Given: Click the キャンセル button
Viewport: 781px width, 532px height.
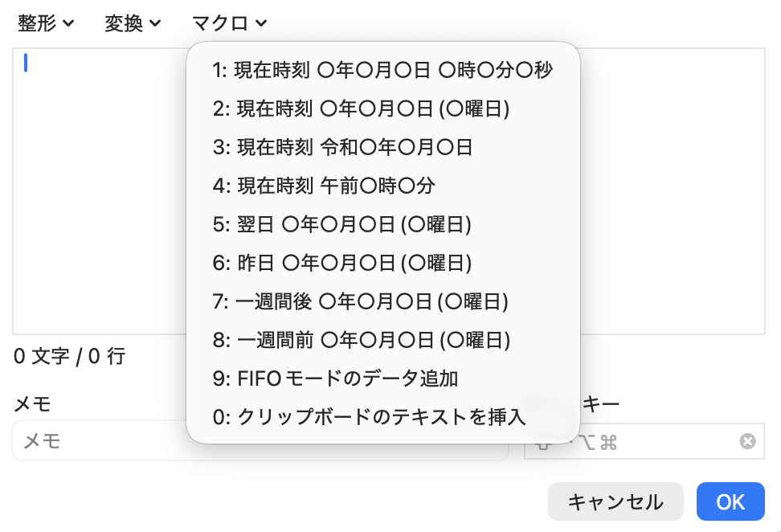Looking at the screenshot, I should click(615, 501).
